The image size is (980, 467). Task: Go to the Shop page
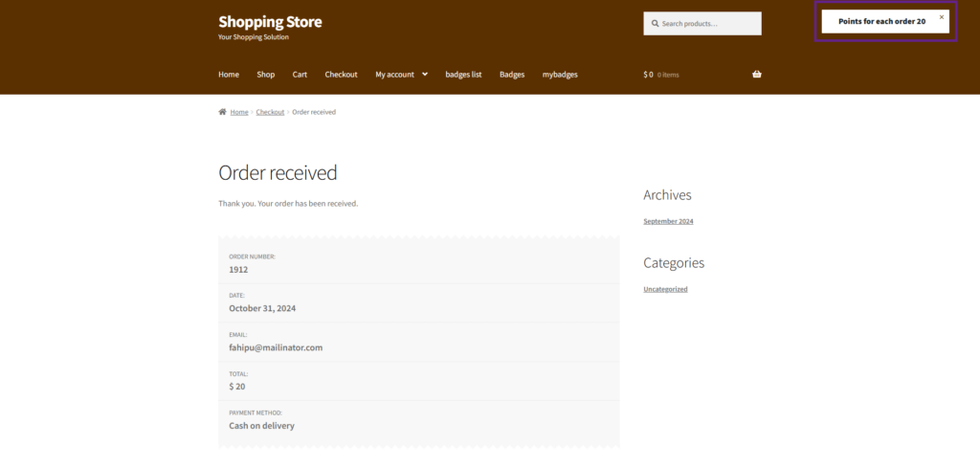[x=265, y=75]
